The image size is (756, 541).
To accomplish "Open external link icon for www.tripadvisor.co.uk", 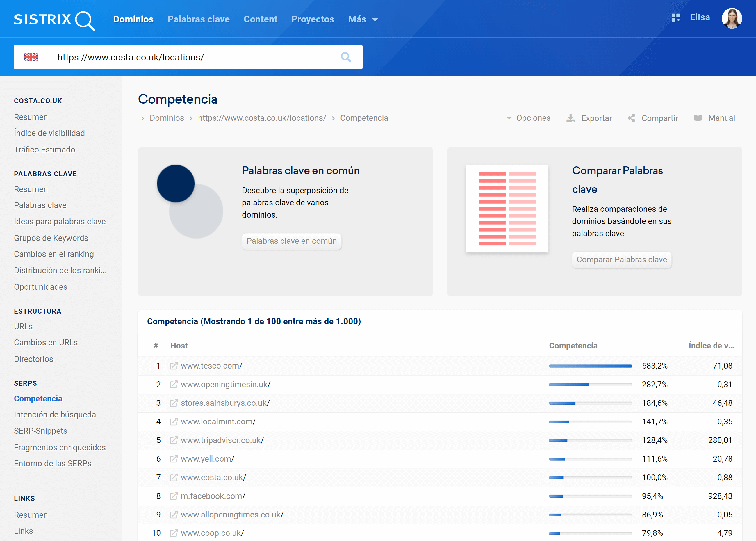I will click(x=174, y=440).
